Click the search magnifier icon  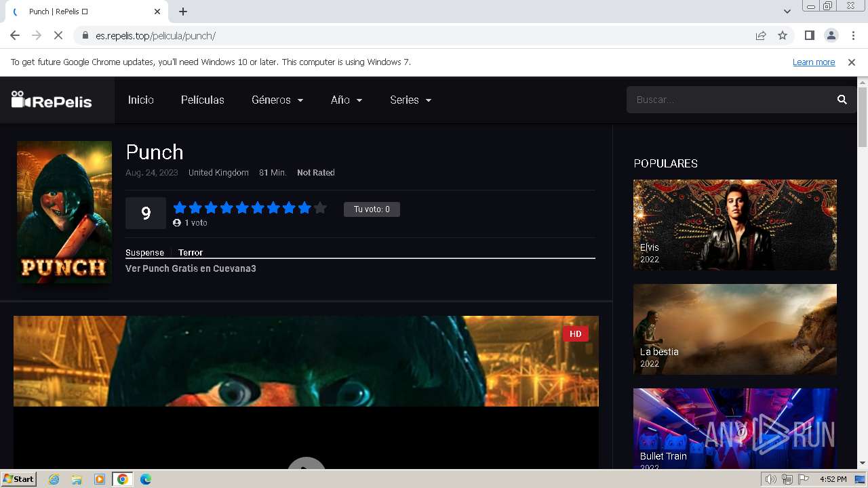(x=842, y=100)
